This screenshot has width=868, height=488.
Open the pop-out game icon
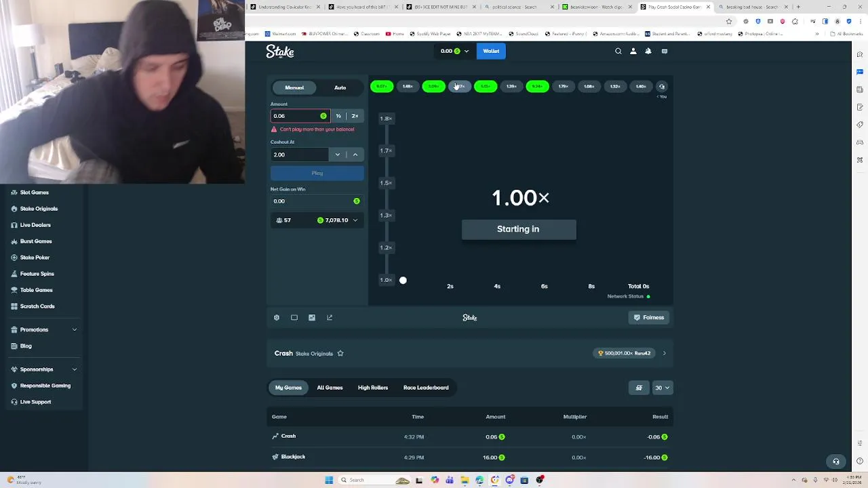pos(330,317)
